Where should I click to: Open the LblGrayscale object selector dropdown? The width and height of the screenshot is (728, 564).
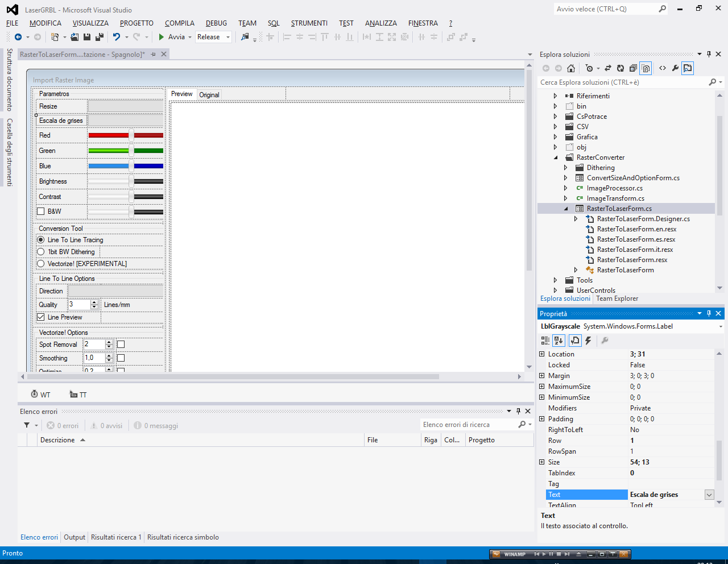coord(721,327)
